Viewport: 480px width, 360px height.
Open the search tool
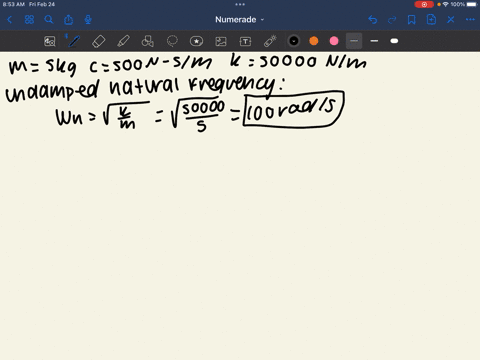(49, 20)
